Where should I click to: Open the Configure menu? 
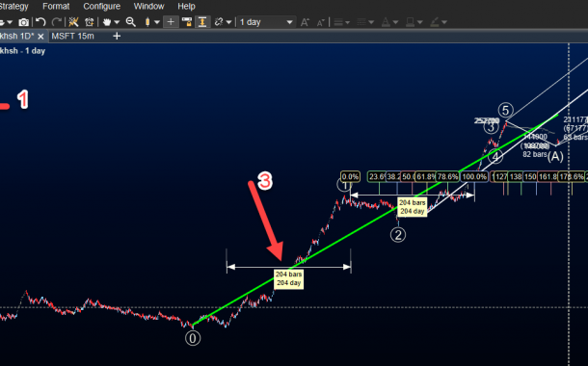(x=101, y=7)
